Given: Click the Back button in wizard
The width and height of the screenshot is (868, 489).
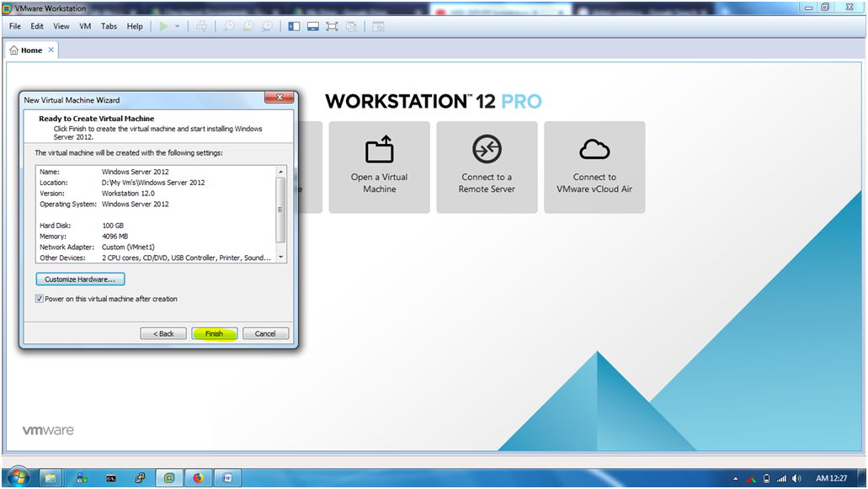Looking at the screenshot, I should point(163,333).
